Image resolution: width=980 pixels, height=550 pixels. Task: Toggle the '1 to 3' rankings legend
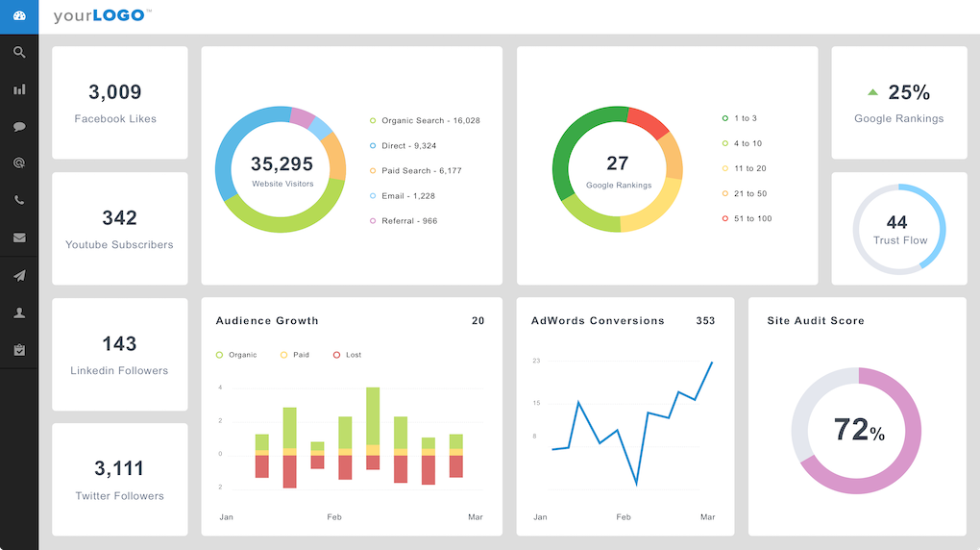(x=740, y=118)
